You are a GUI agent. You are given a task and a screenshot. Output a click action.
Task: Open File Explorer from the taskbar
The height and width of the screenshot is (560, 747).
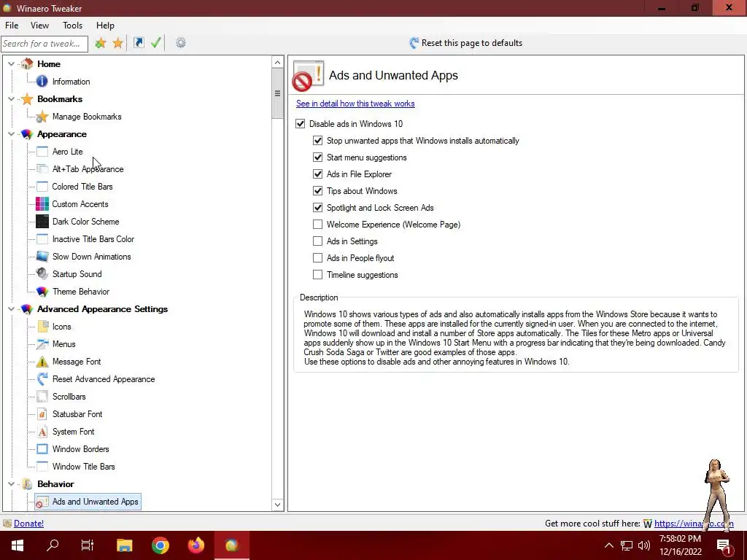click(x=124, y=545)
